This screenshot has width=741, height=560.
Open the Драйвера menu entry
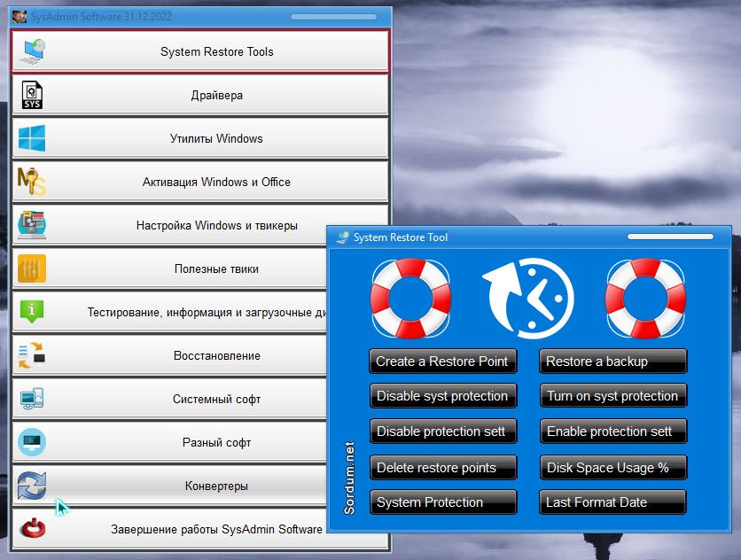click(216, 95)
